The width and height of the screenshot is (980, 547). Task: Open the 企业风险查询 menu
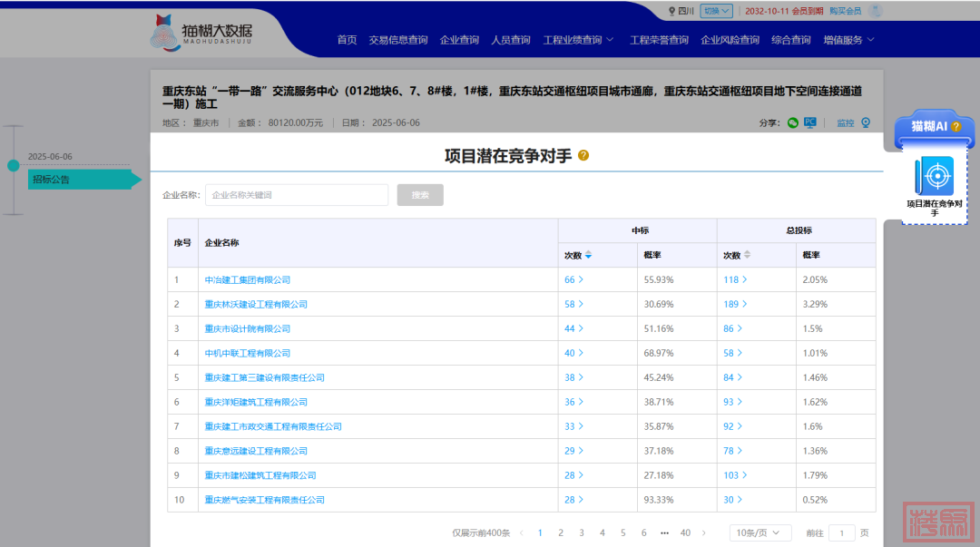(730, 40)
